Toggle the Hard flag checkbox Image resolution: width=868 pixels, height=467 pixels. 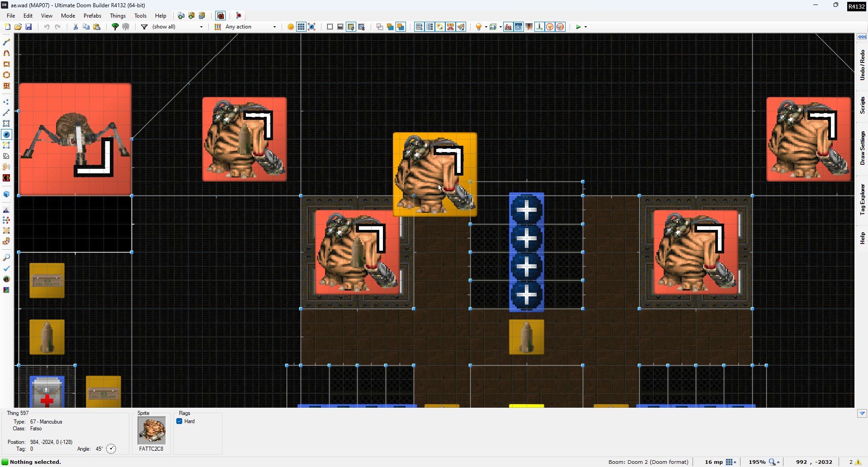[179, 421]
